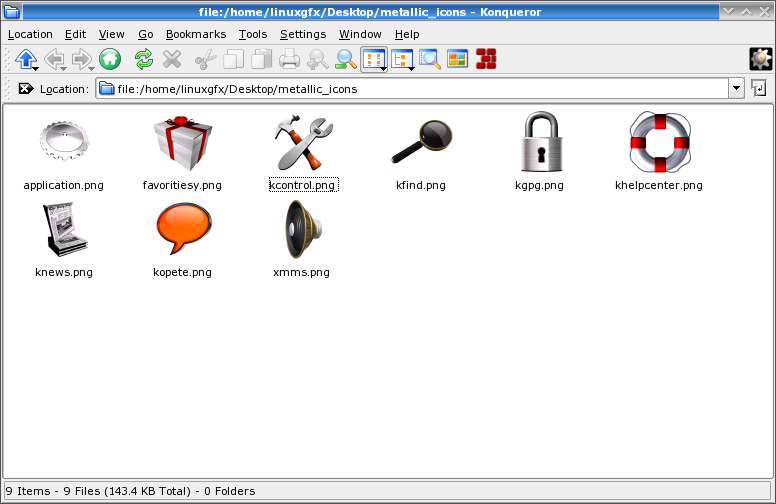Open the location history dropdown arrow

tap(736, 89)
